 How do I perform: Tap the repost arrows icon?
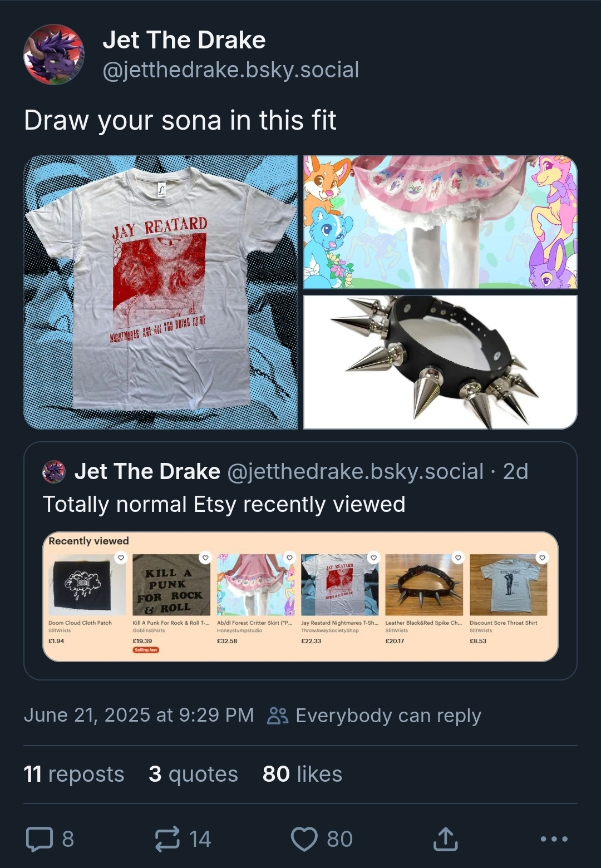[x=168, y=839]
